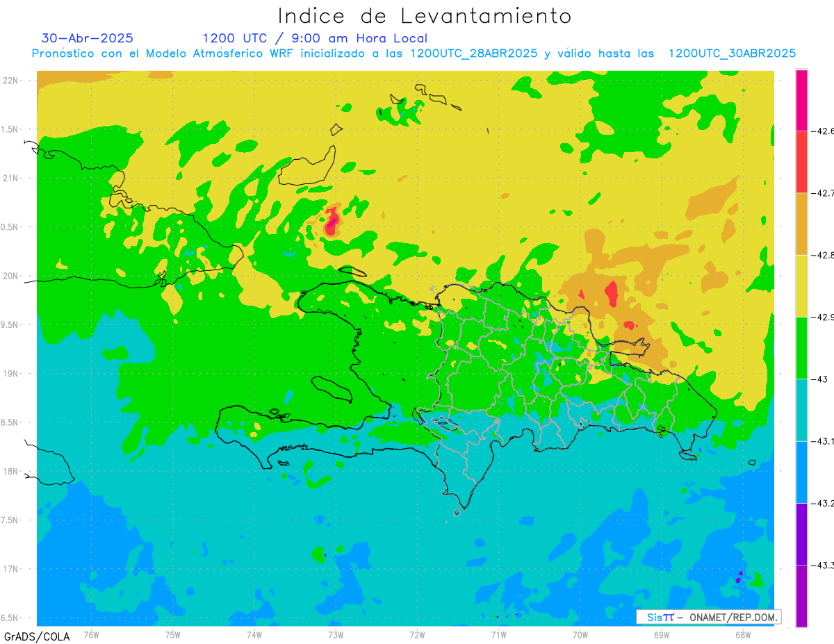Click the purple legend swatch below -43.3
This screenshot has height=644, width=834.
(x=801, y=596)
